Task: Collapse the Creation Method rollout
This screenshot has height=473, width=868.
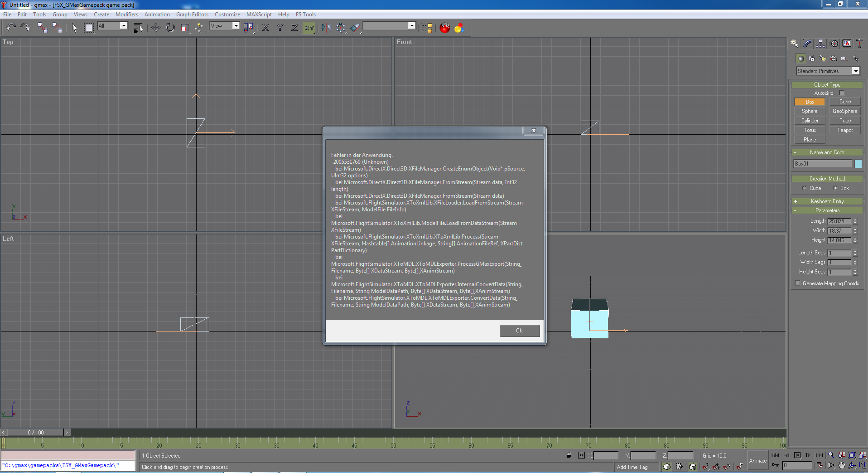Action: (x=827, y=179)
